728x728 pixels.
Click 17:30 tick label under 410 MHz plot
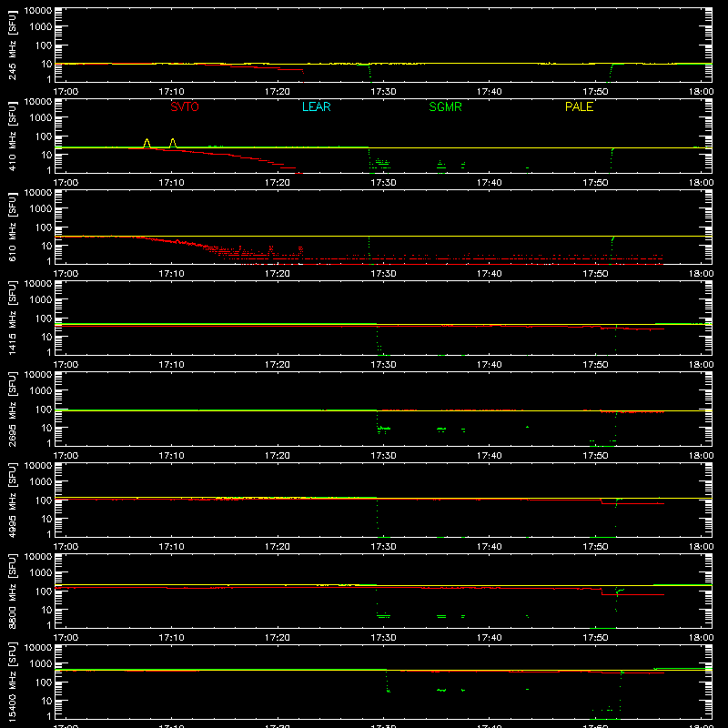click(383, 183)
